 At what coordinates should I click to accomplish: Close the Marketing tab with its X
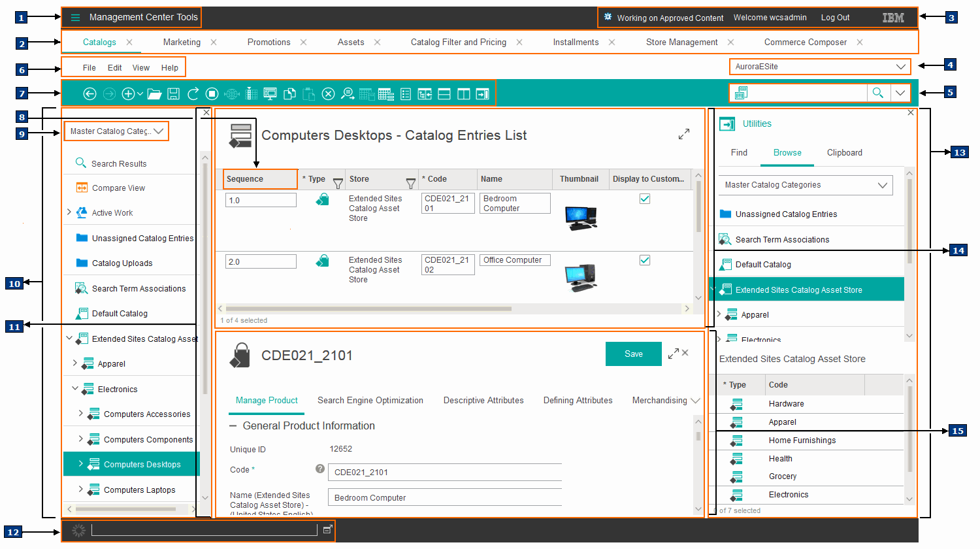[x=214, y=42]
